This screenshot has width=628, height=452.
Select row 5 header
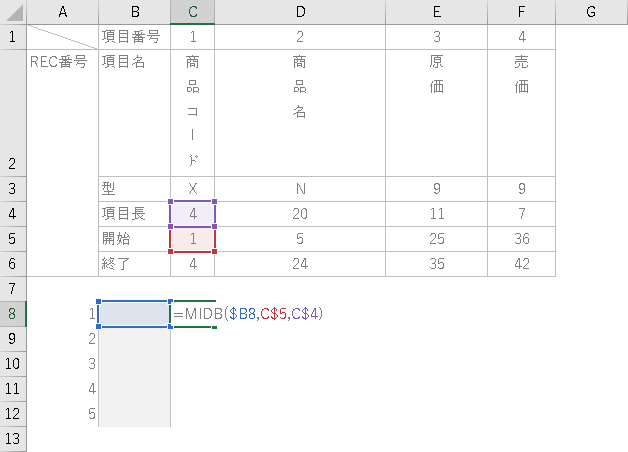click(13, 239)
